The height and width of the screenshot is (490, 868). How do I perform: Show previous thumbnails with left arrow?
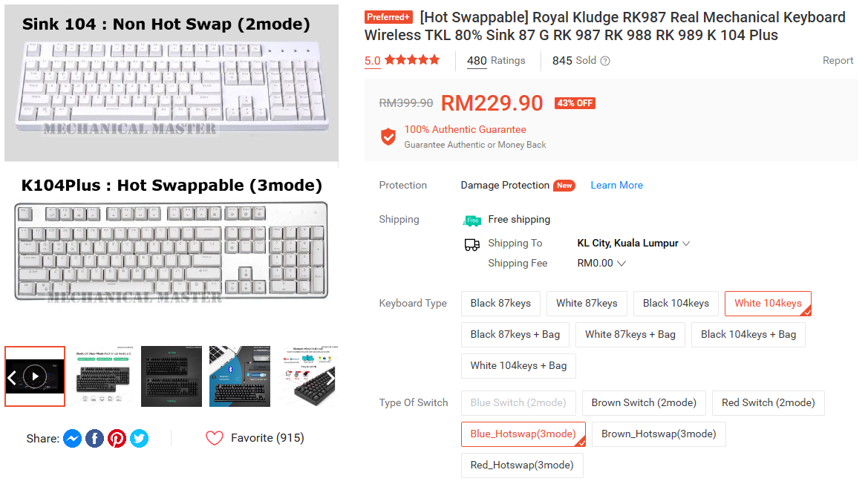click(12, 377)
